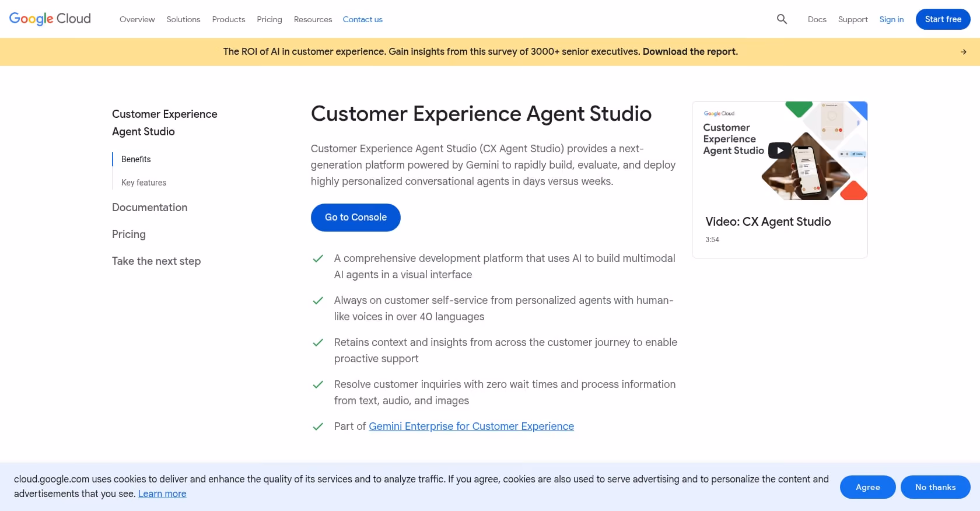Screen dimensions: 980x511
Task: Select Documentation in sidebar
Action: [150, 207]
